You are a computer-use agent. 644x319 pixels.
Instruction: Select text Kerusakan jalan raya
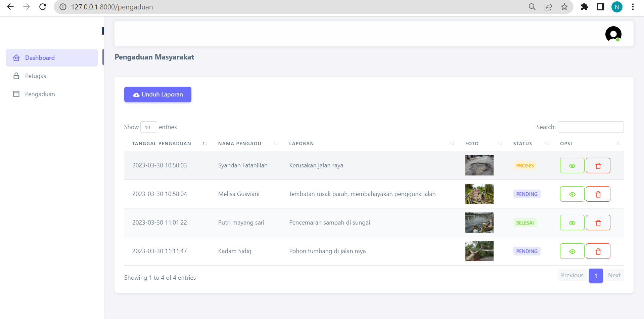pos(316,165)
